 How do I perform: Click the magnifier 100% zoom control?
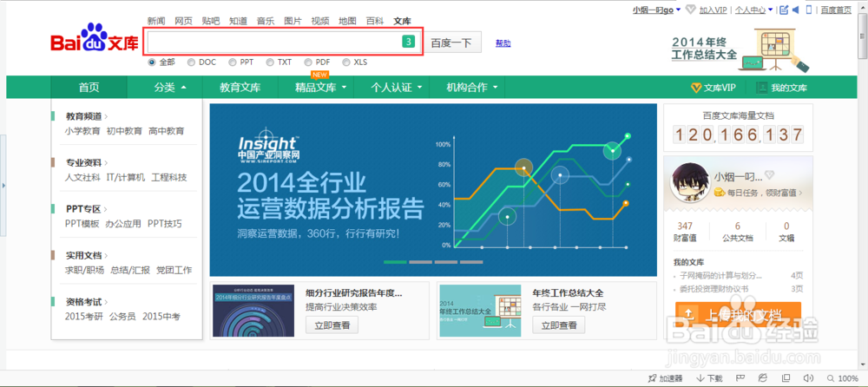(x=841, y=378)
